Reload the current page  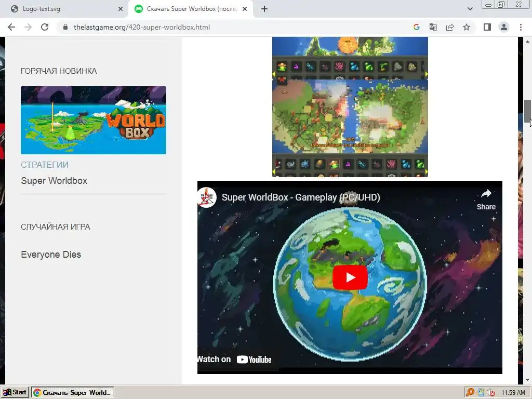[45, 27]
